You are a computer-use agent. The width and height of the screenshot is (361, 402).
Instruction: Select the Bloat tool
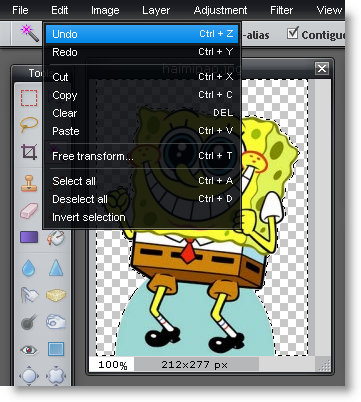(x=29, y=376)
